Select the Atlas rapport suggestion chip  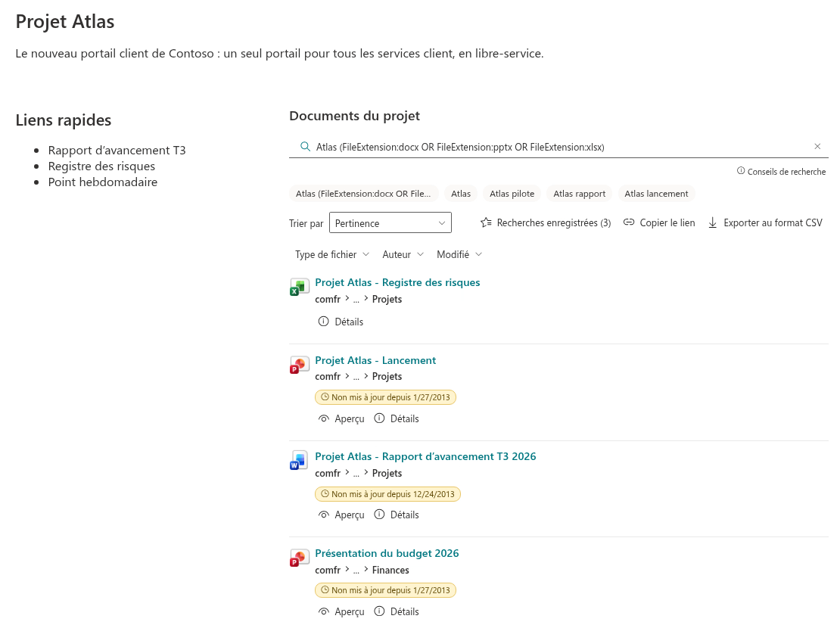click(x=579, y=194)
